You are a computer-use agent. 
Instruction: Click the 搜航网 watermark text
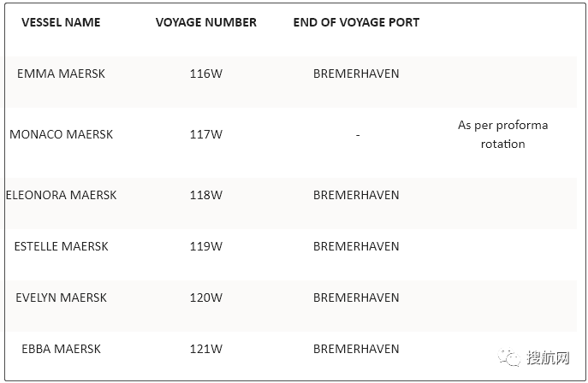550,357
